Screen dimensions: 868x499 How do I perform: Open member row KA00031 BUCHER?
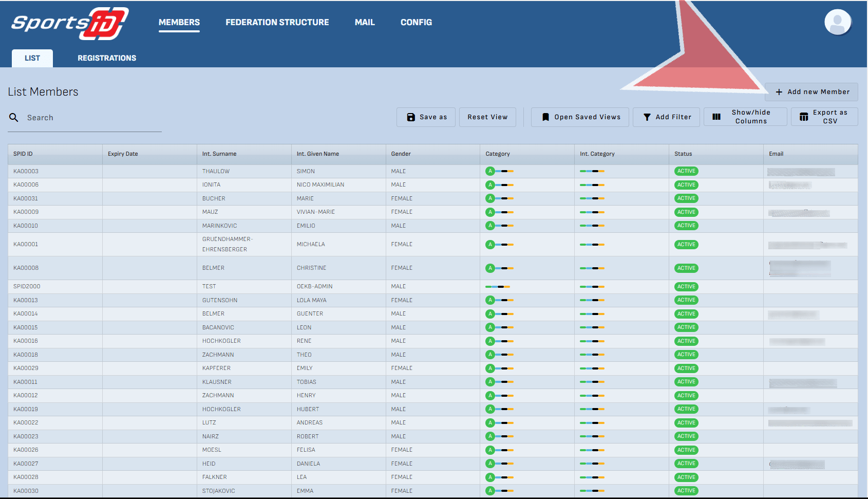(x=214, y=198)
